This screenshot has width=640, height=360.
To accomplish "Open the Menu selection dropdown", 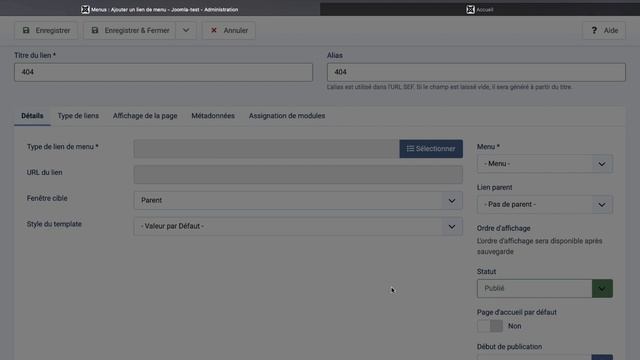I will click(x=544, y=164).
